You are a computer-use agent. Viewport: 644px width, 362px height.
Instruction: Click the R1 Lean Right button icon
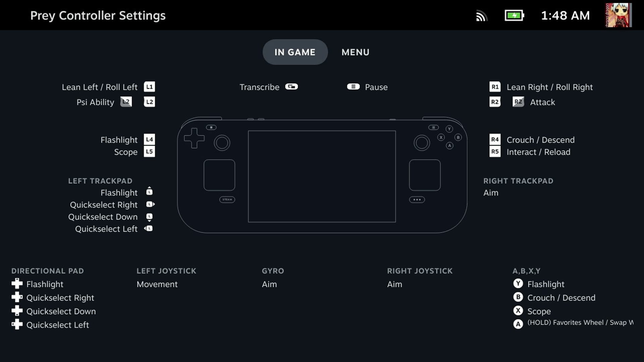click(x=494, y=87)
